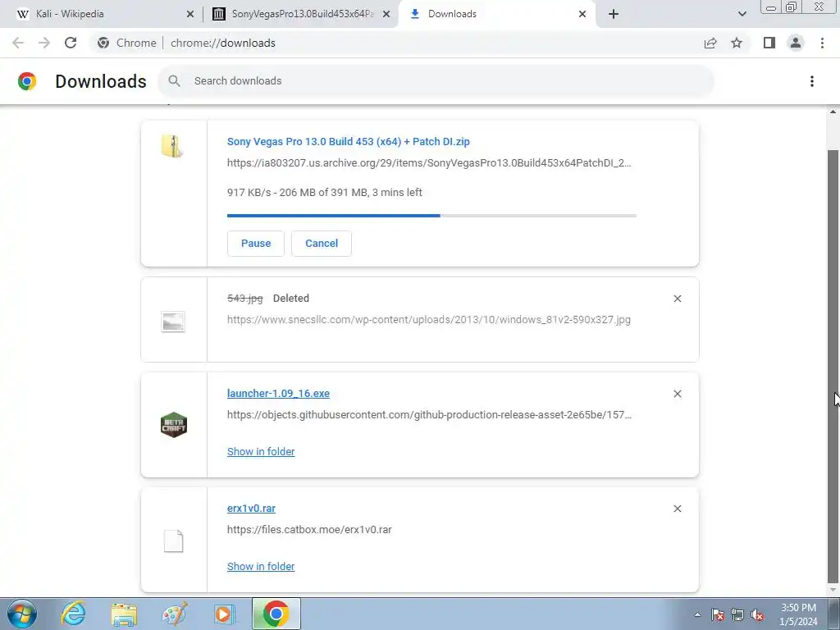
Task: Click the profile avatar icon
Action: [x=796, y=43]
